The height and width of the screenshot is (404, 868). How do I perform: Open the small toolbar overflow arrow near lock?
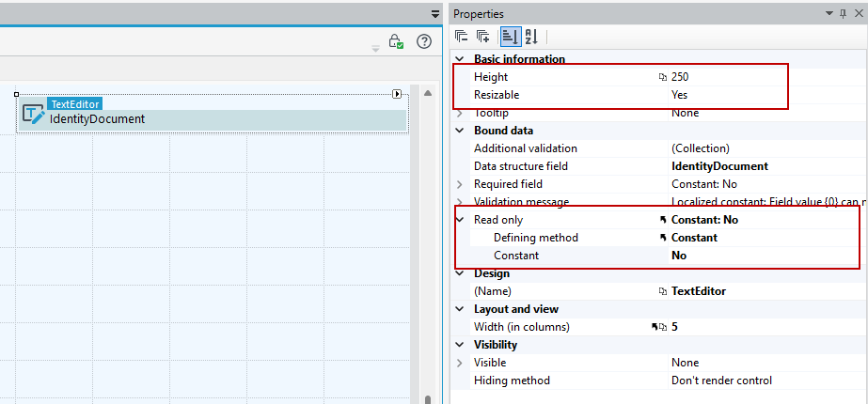point(375,49)
